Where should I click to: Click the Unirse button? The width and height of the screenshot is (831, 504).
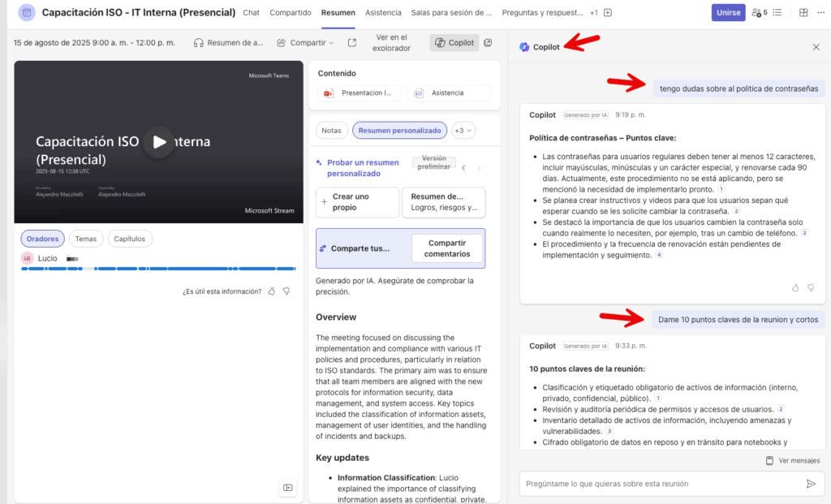[728, 13]
